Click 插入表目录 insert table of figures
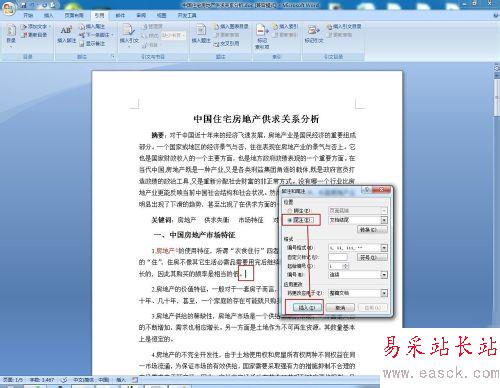500x388 pixels. 231,26
